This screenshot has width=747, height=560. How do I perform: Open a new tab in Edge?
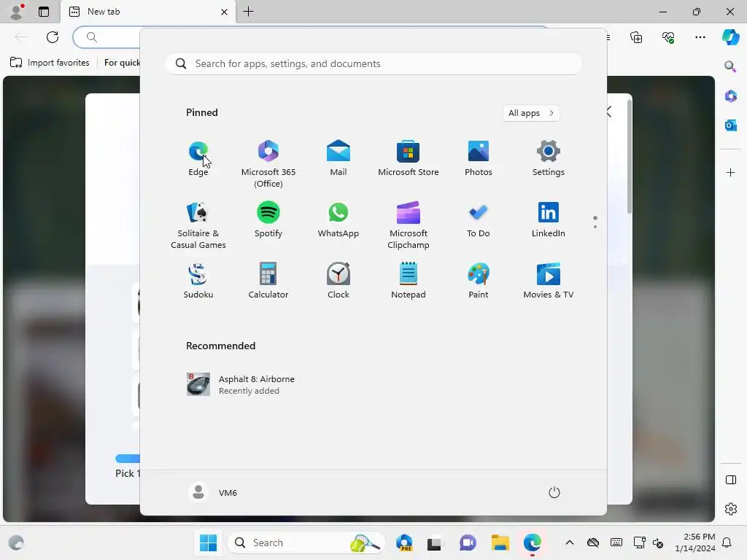click(x=248, y=12)
